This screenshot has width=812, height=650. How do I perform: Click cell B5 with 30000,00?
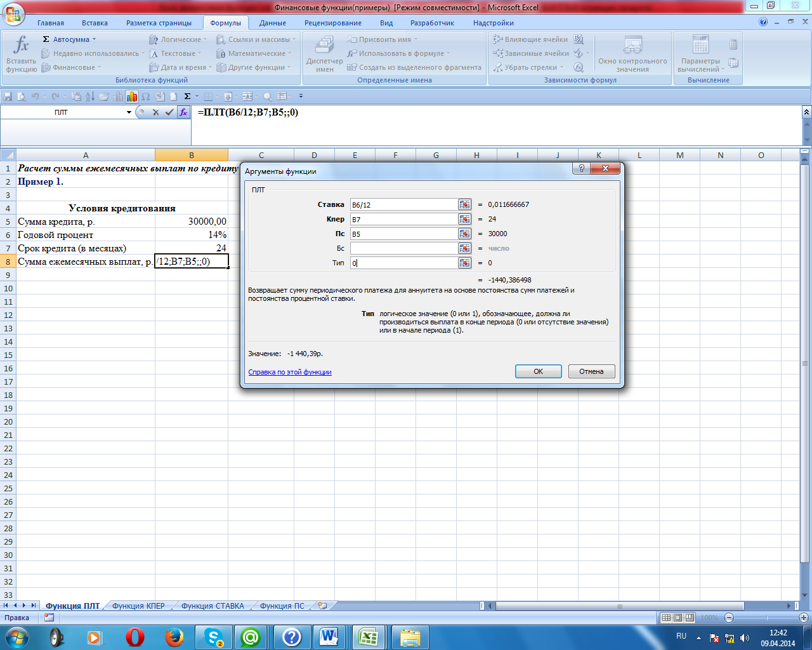click(192, 222)
